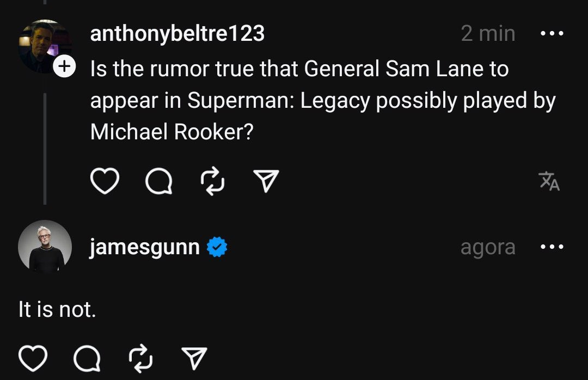
Task: Like anthonybeltre123's post with the heart
Action: [x=104, y=181]
